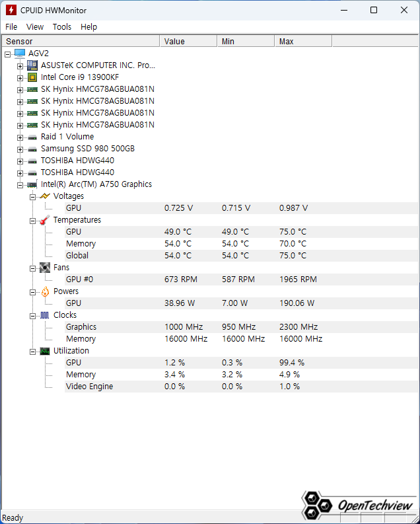Expand the Intel Core i9 13900KF node

pyautogui.click(x=20, y=78)
